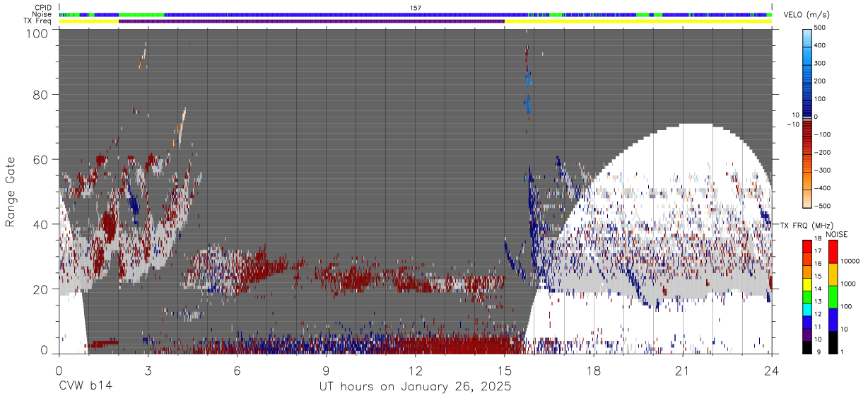Click the purple segment of TX Freq strip
The height and width of the screenshot is (401, 868).
coord(312,21)
